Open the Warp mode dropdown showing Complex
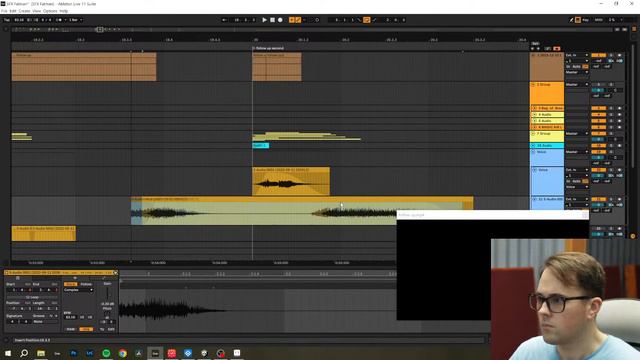The height and width of the screenshot is (360, 640). pos(78,290)
